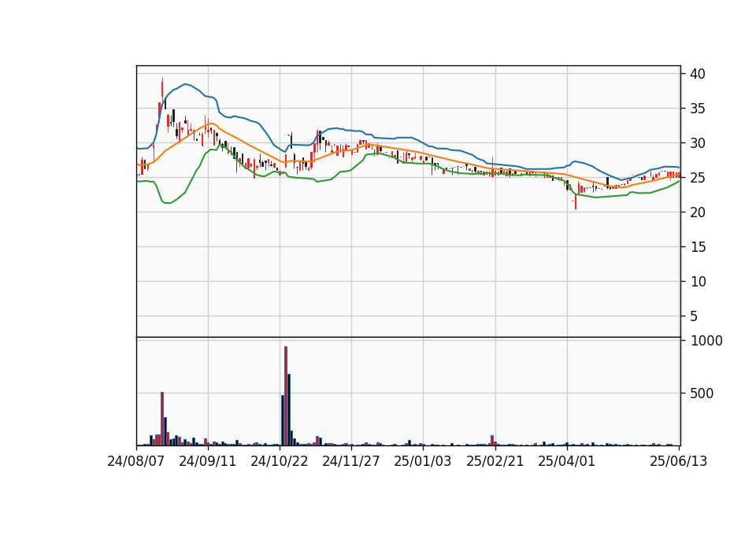Click the small volume spike at 25/02/21
This screenshot has width=756, height=543.
492,441
